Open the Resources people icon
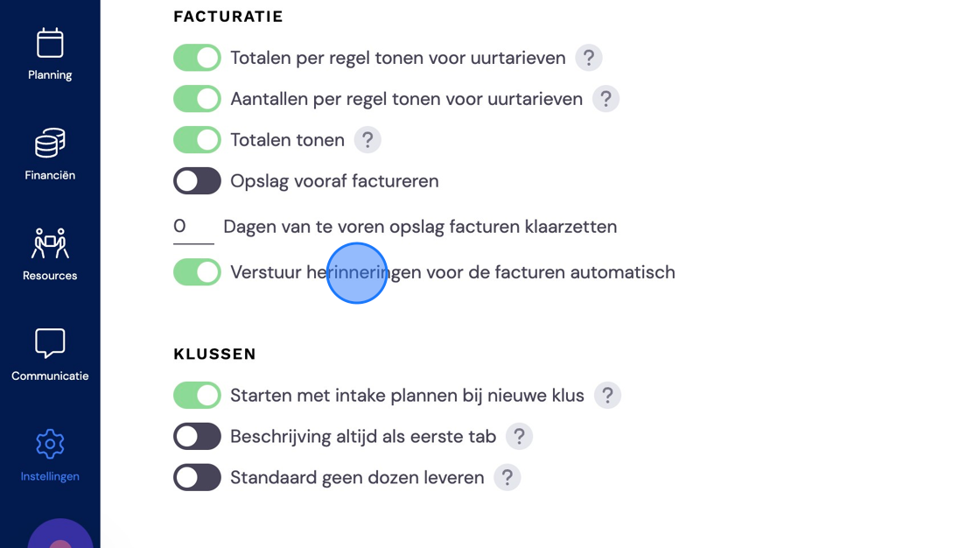The width and height of the screenshot is (980, 548). tap(50, 243)
